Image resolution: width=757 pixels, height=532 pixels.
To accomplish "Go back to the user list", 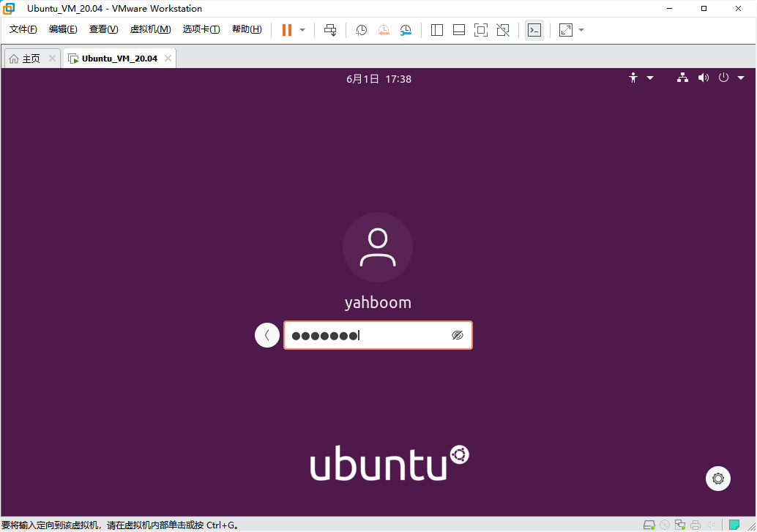I will pyautogui.click(x=267, y=335).
